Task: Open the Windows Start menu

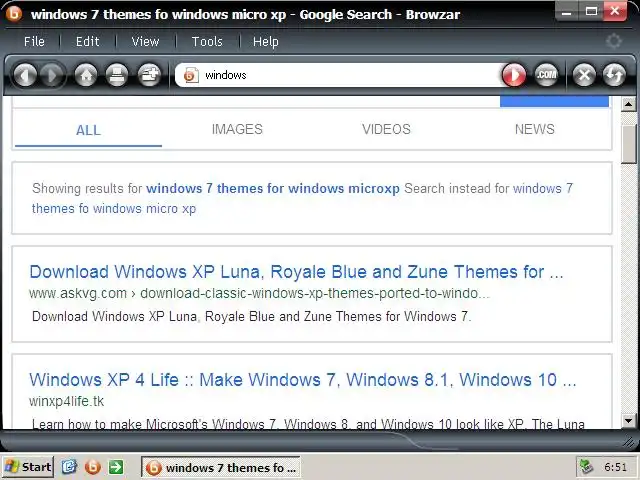Action: pos(27,467)
